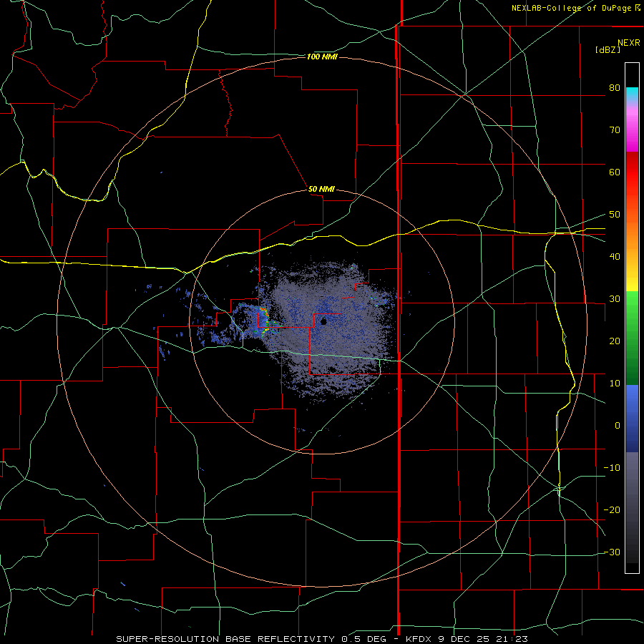Viewport: 644px width, 644px height.
Task: Click the 10 dBZ value on the color scale
Action: [615, 384]
